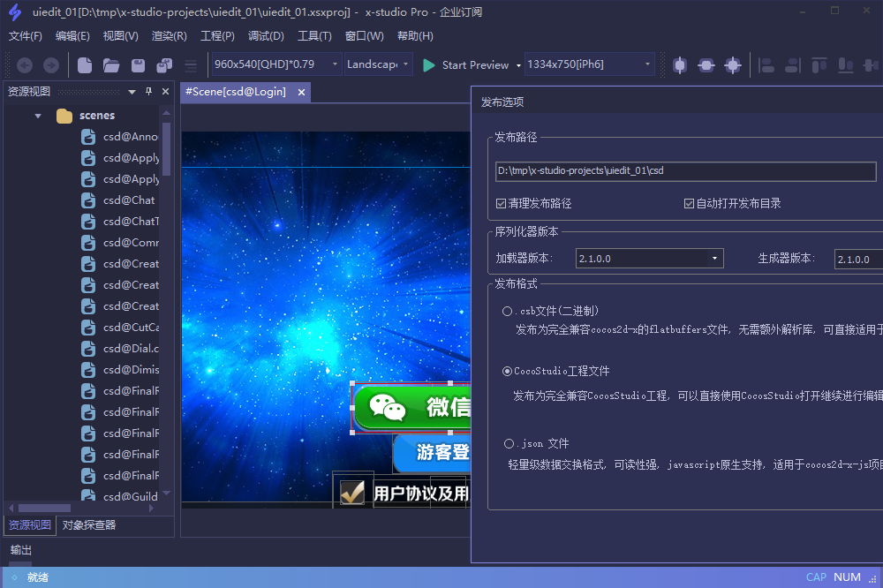This screenshot has width=883, height=588.
Task: Pin the 资源视图 panel with the pushpin icon
Action: (x=148, y=92)
